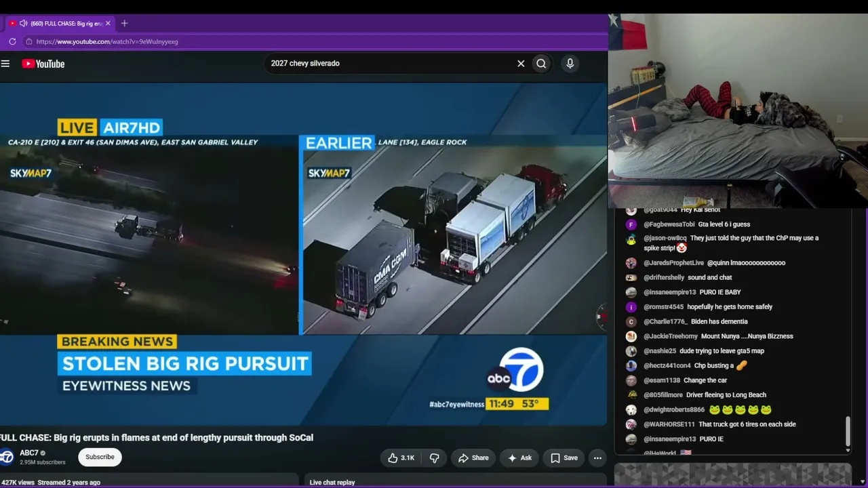Click the YouTube search field

390,64
